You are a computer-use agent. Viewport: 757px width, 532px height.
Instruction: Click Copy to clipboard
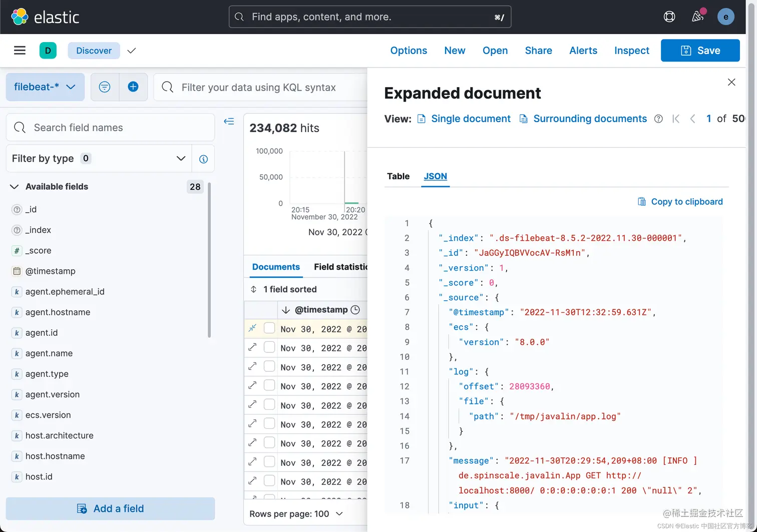[680, 202]
